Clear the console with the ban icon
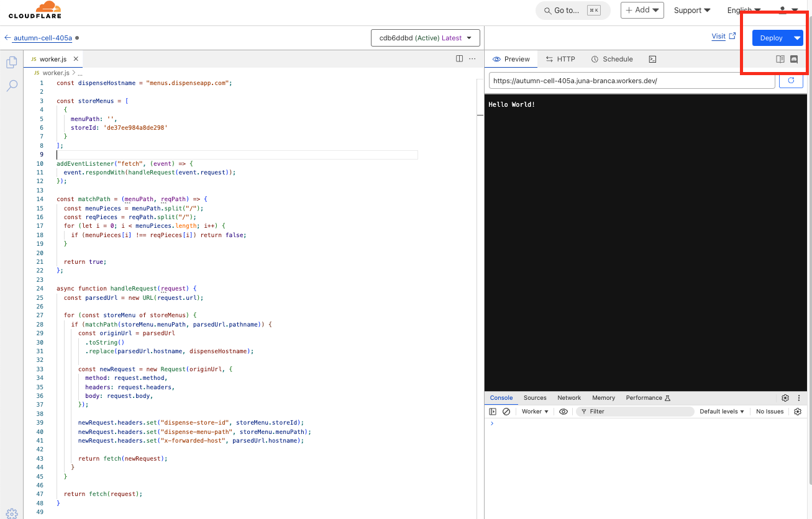 point(506,412)
